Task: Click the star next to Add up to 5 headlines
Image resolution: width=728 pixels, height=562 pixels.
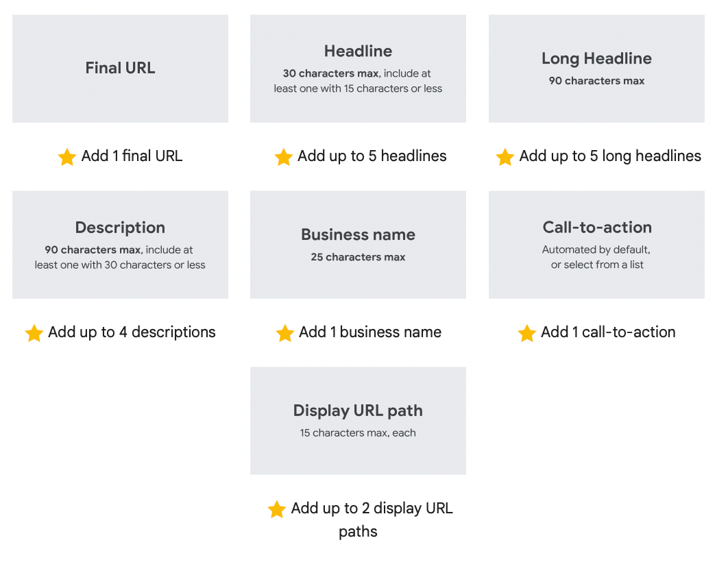Action: click(283, 157)
